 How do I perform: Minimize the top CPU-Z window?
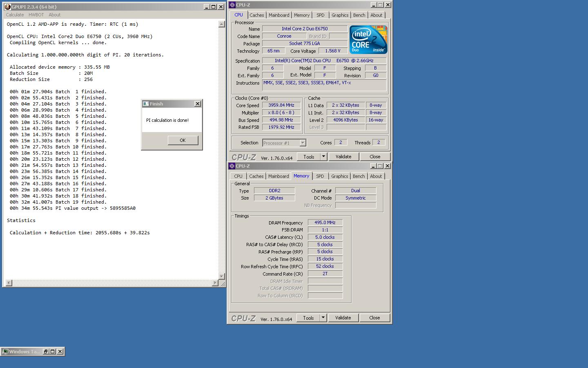tap(374, 5)
